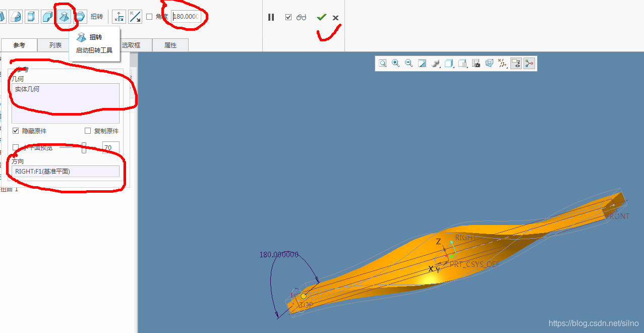Click the green checkmark to accept the feature

321,17
